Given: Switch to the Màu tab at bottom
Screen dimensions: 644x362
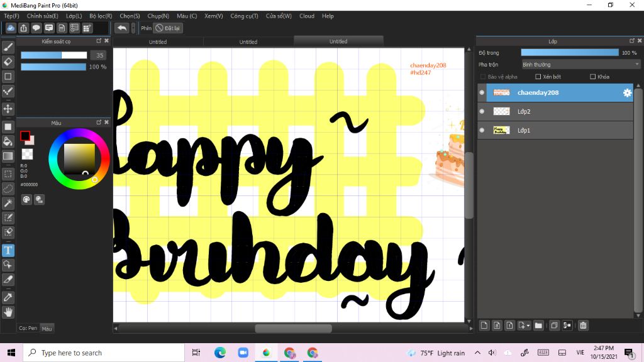Looking at the screenshot, I should 47,328.
